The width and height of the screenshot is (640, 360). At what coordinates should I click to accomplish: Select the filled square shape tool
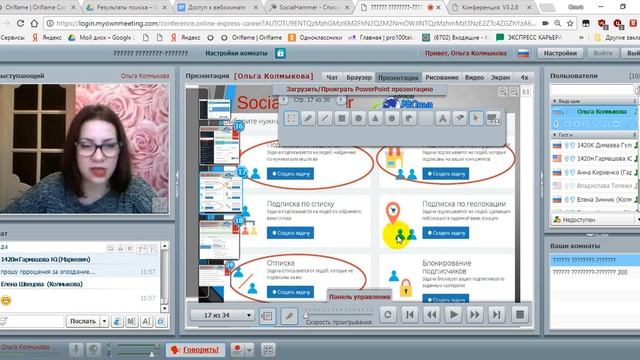coord(342,118)
